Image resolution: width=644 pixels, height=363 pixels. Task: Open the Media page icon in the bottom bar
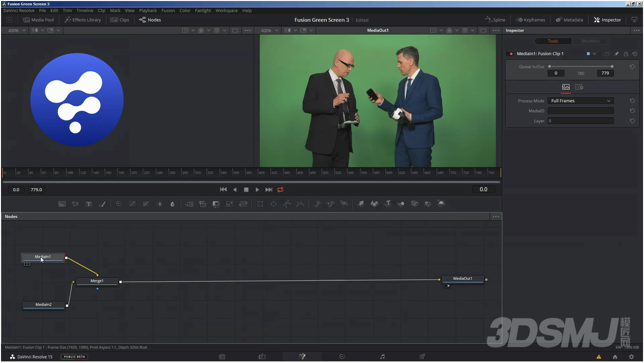click(222, 356)
